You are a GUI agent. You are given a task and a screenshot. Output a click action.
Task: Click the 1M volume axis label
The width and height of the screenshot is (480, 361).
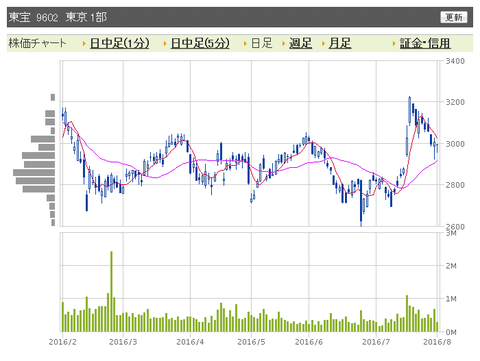451,299
